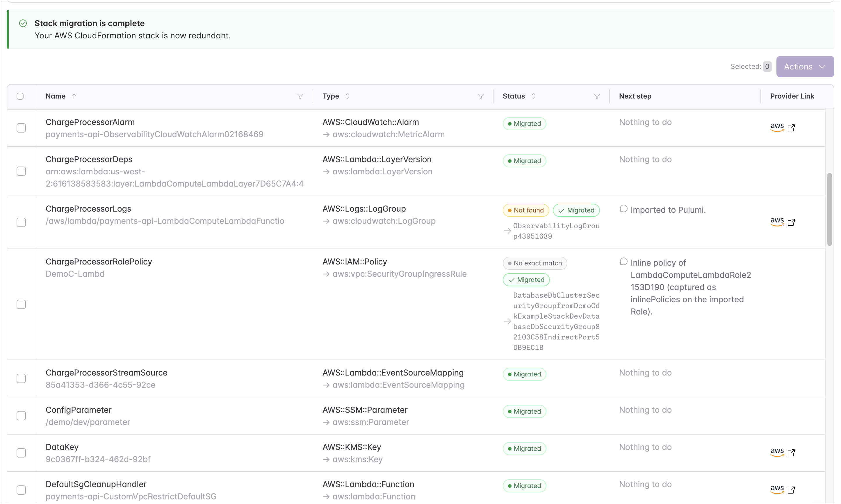Viewport: 841px width, 504px height.
Task: Open AWS provider link for ChargeProcessorLogs
Action: click(x=783, y=222)
